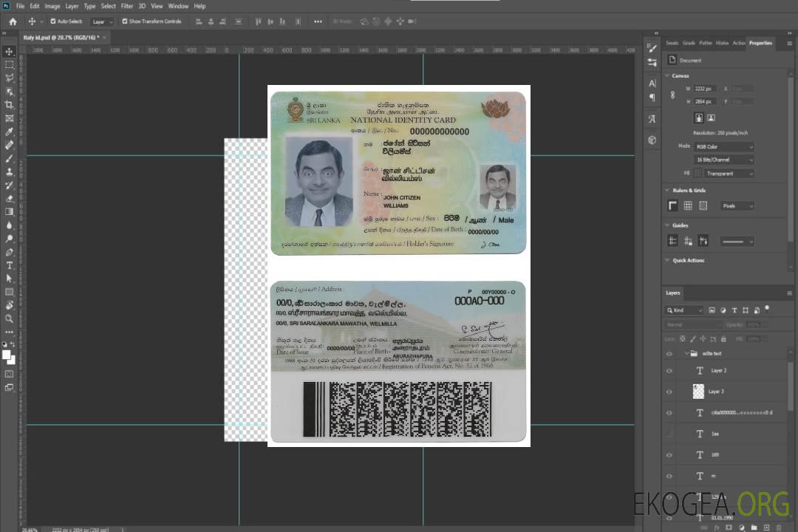Click the canvas width W field
798x532 pixels.
pyautogui.click(x=705, y=89)
